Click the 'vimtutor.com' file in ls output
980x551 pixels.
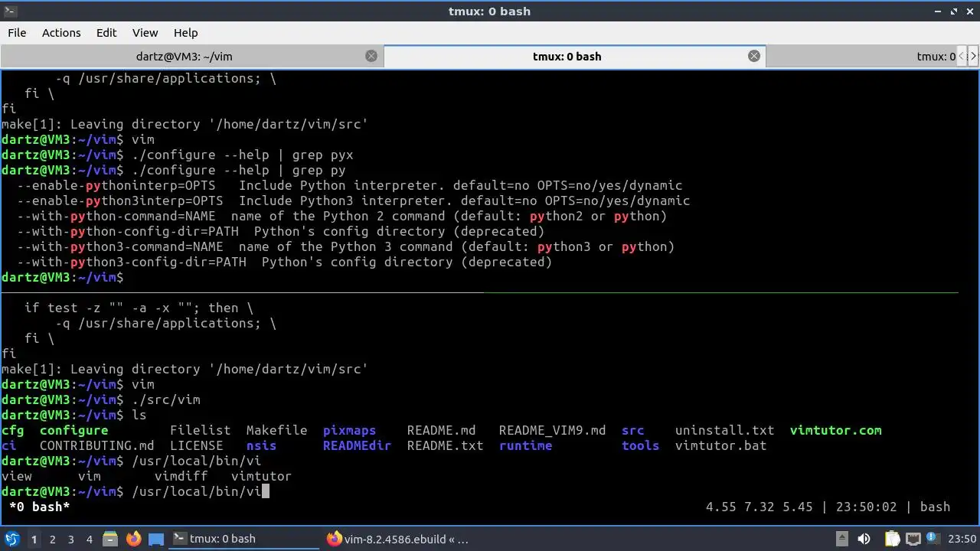836,430
